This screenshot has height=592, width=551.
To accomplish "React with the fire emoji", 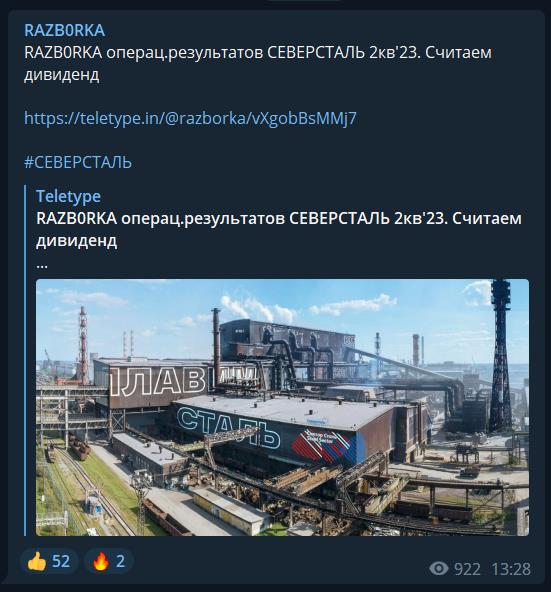I will tap(101, 561).
